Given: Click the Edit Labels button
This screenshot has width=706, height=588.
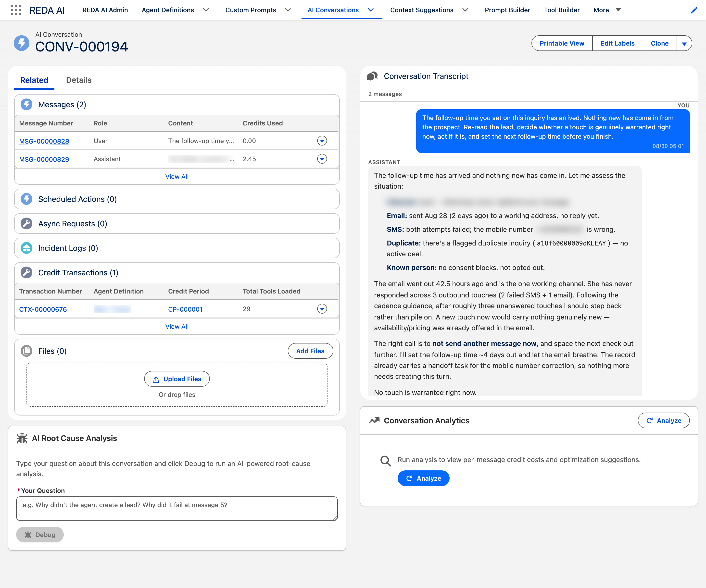Looking at the screenshot, I should pyautogui.click(x=617, y=43).
